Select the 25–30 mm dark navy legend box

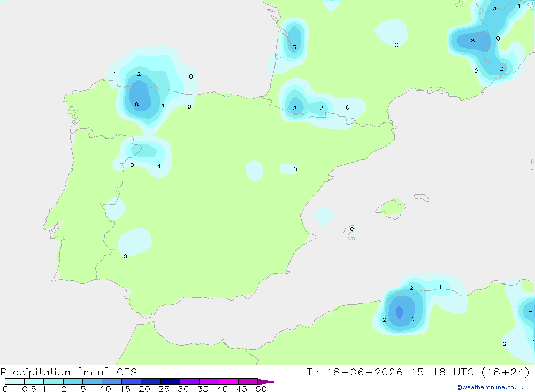pyautogui.click(x=170, y=381)
